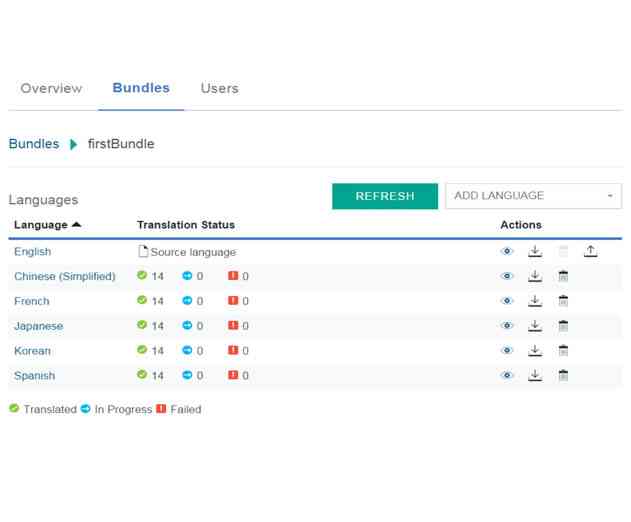Click the red failed icon for Japanese

233,325
